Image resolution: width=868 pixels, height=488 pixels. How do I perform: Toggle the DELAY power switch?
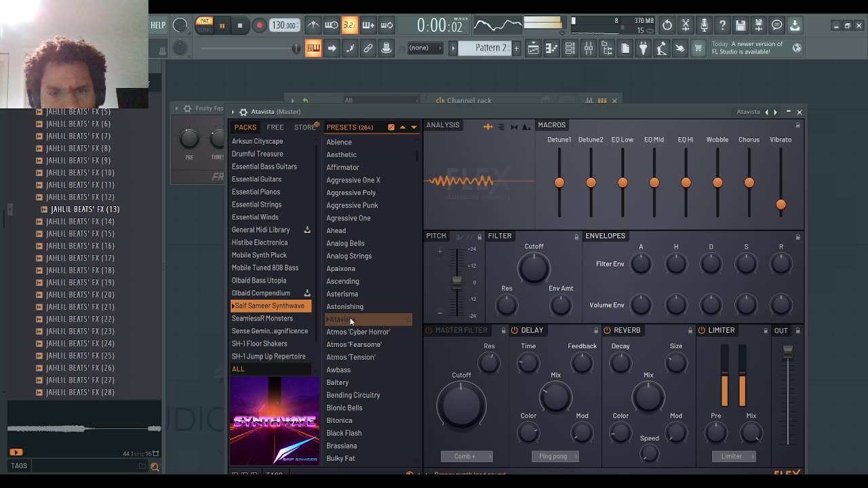click(x=515, y=330)
